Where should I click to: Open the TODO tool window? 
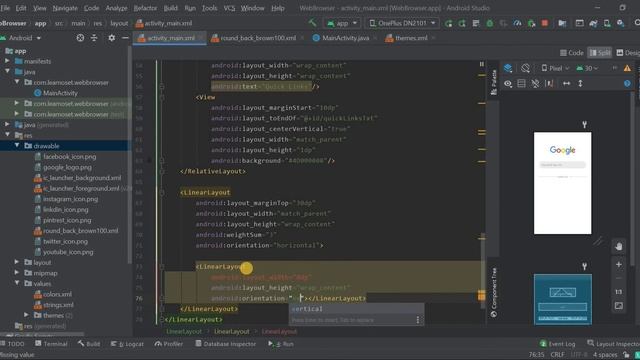12,344
